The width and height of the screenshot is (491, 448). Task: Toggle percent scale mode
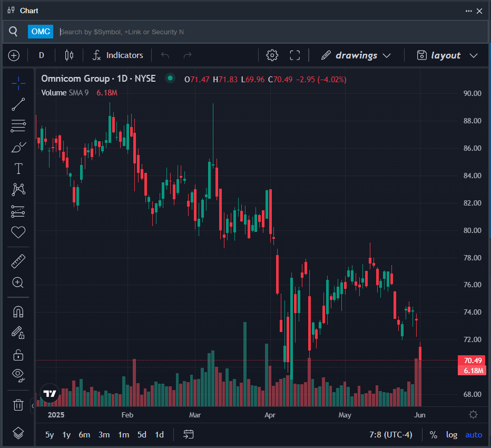coord(434,435)
